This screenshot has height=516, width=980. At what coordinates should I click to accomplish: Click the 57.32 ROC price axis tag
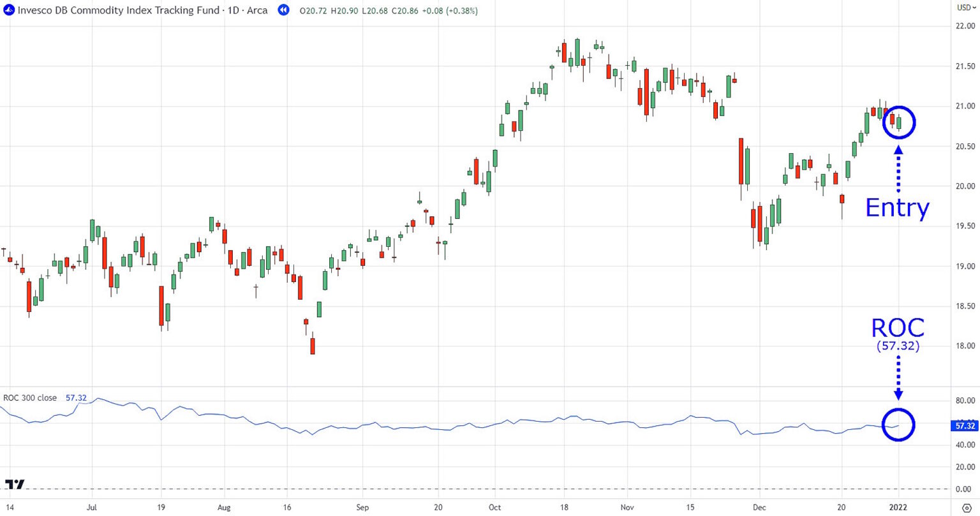(x=963, y=425)
